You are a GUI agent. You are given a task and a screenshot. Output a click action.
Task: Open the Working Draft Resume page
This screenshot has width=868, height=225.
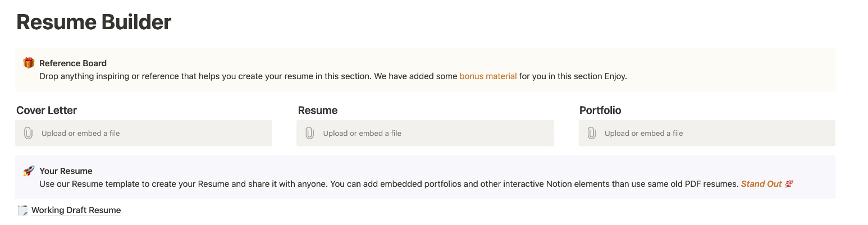[76, 210]
